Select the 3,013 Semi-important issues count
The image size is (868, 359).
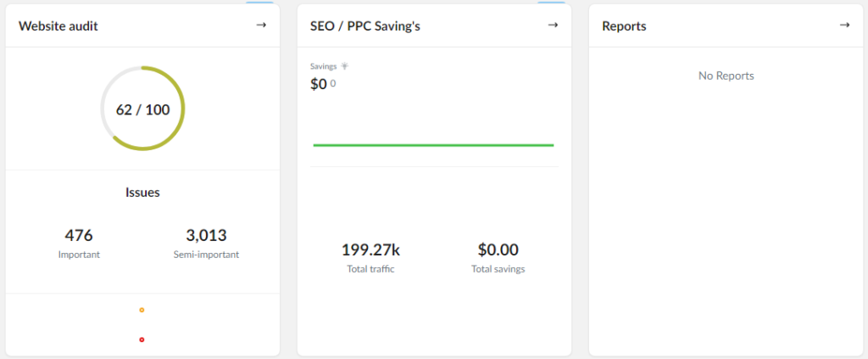click(x=206, y=235)
